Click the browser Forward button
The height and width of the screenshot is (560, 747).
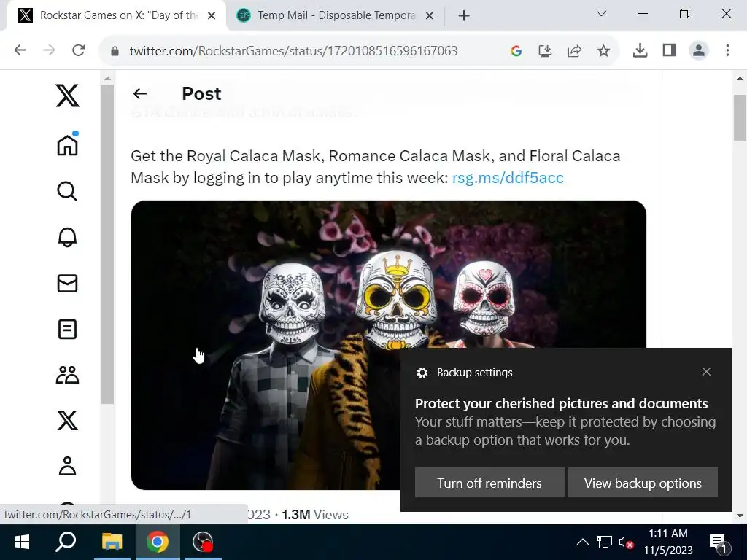click(49, 50)
